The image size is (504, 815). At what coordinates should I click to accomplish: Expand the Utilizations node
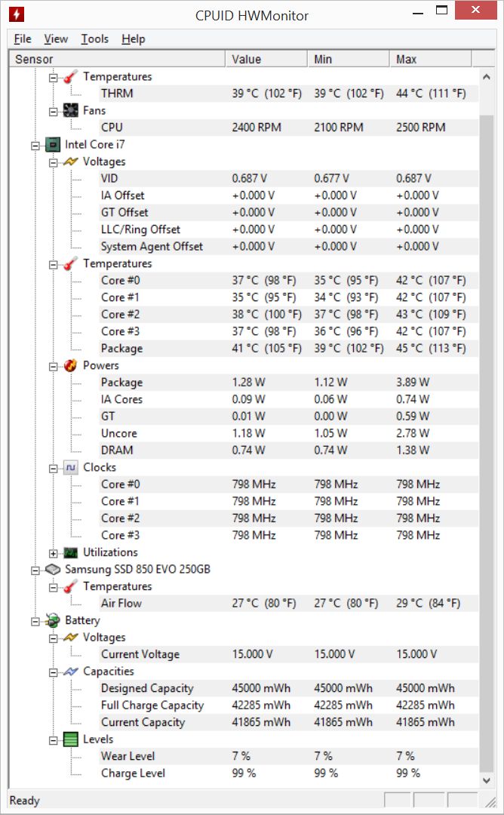coord(53,553)
